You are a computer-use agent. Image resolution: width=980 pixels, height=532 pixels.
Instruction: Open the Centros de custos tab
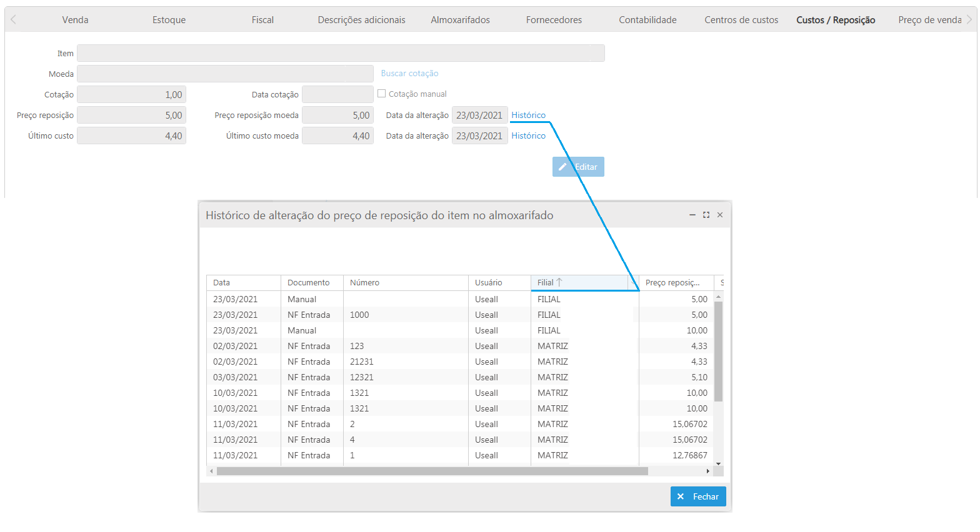pyautogui.click(x=741, y=20)
